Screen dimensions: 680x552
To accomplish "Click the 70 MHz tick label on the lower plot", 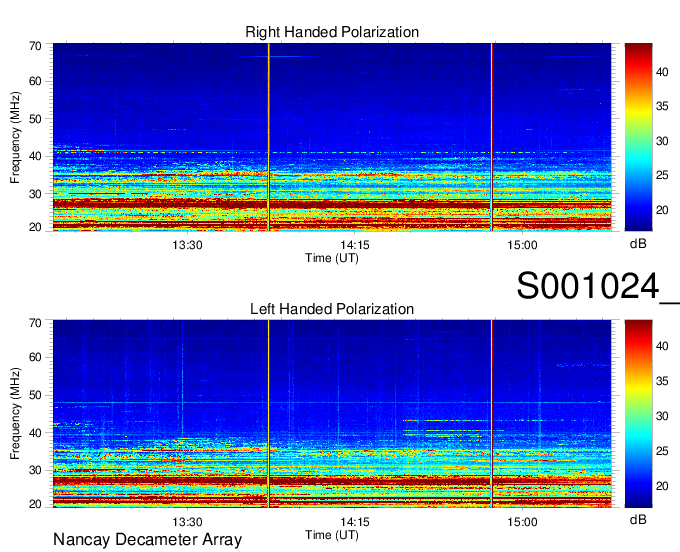I will [35, 323].
